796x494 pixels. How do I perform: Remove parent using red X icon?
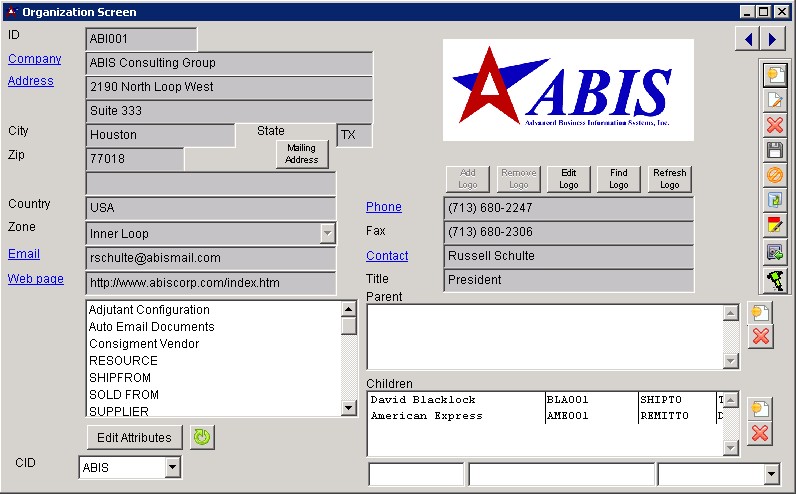pos(760,336)
